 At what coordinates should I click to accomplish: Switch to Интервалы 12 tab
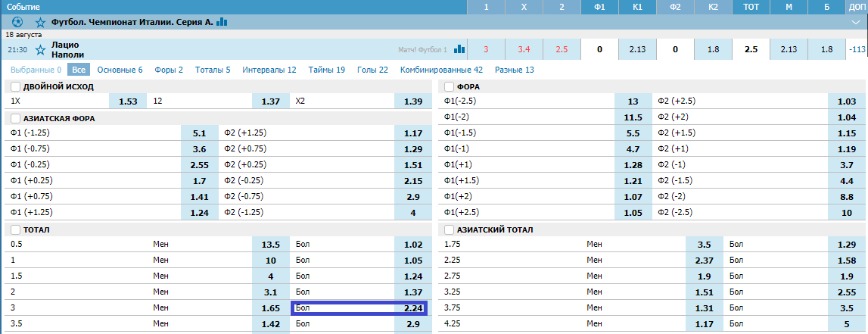coord(269,70)
